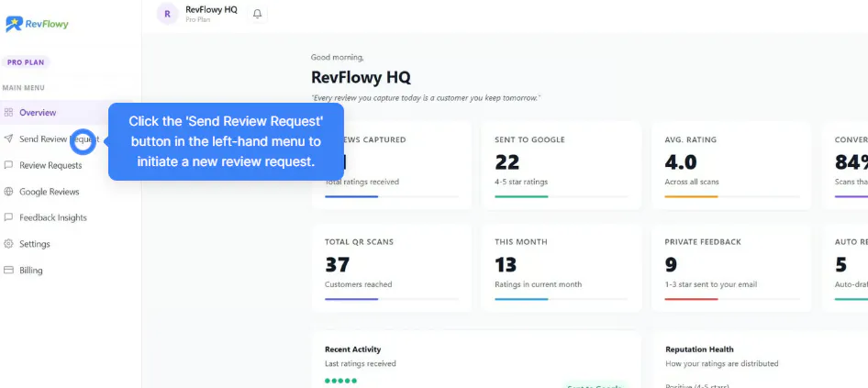Select the Private Feedback stat card
Viewport: 868px width, 388px height.
[x=731, y=268]
